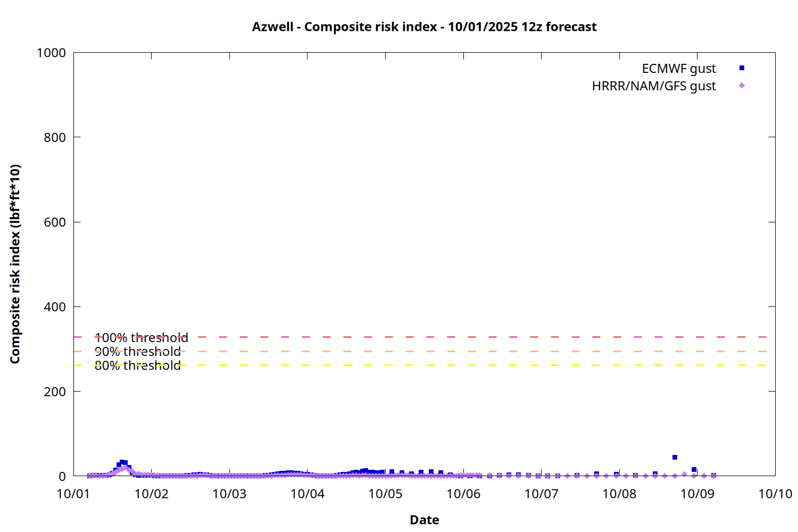798x532 pixels.
Task: Click the 10/10 date tick label
Action: (x=775, y=494)
